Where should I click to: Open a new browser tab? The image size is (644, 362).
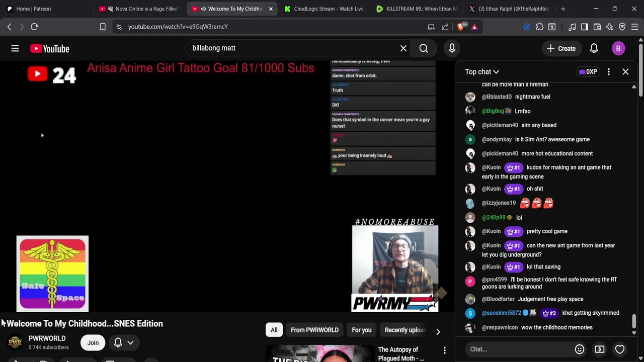[x=563, y=9]
